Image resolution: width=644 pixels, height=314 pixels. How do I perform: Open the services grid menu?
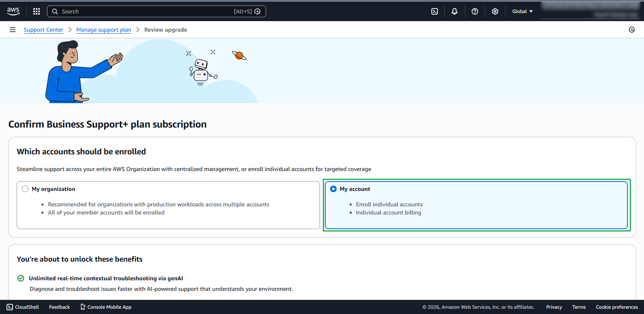tap(37, 11)
